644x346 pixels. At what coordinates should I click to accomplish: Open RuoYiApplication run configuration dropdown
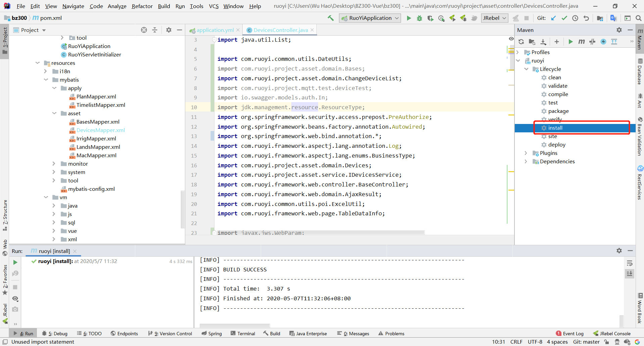click(370, 18)
